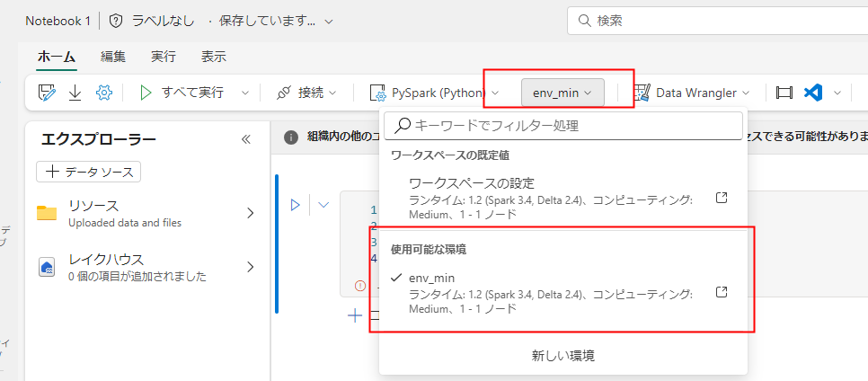Open the Data Wrangler dropdown
This screenshot has width=868, height=381.
pyautogui.click(x=691, y=93)
